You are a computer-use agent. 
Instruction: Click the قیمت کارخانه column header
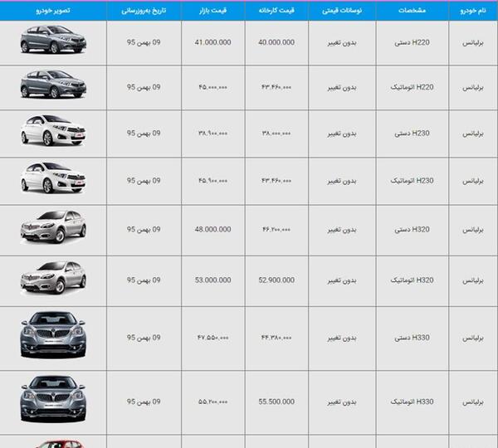(276, 11)
